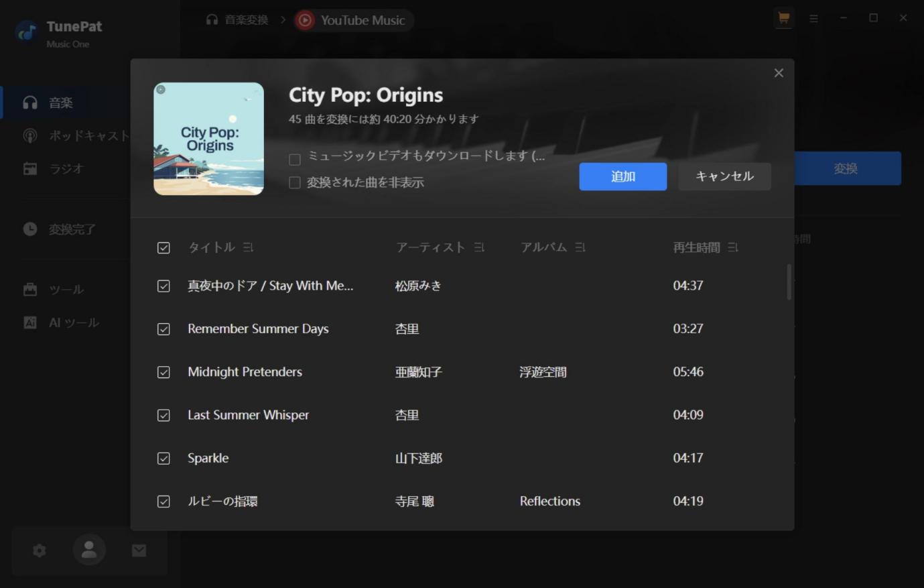924x588 pixels.
Task: Open the shopping cart icon
Action: coord(783,18)
